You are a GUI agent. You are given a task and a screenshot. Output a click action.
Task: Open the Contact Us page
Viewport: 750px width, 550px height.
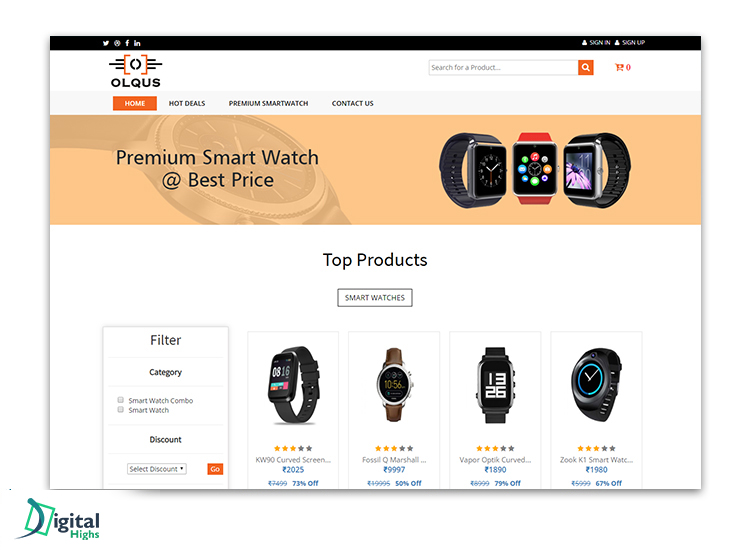[353, 103]
